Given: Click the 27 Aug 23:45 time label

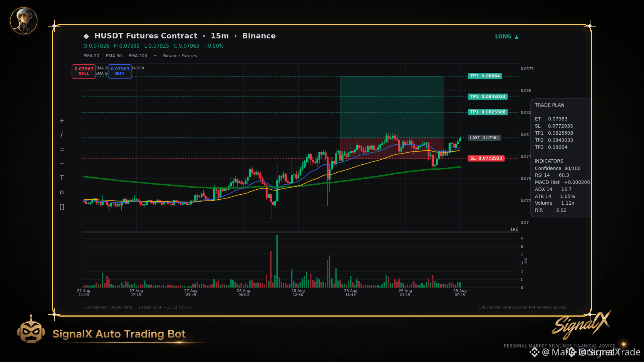Looking at the screenshot, I should pos(191,293).
